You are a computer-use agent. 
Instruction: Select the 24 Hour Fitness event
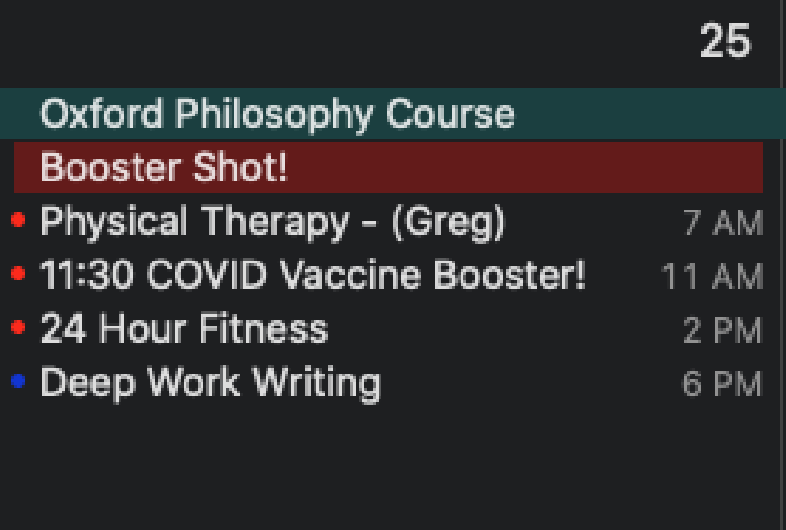tap(183, 328)
